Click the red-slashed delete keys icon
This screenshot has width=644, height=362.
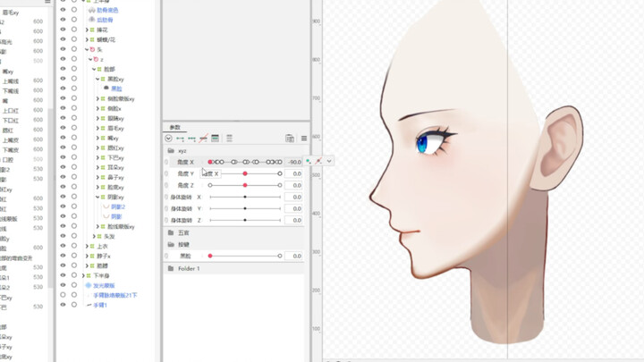point(204,139)
